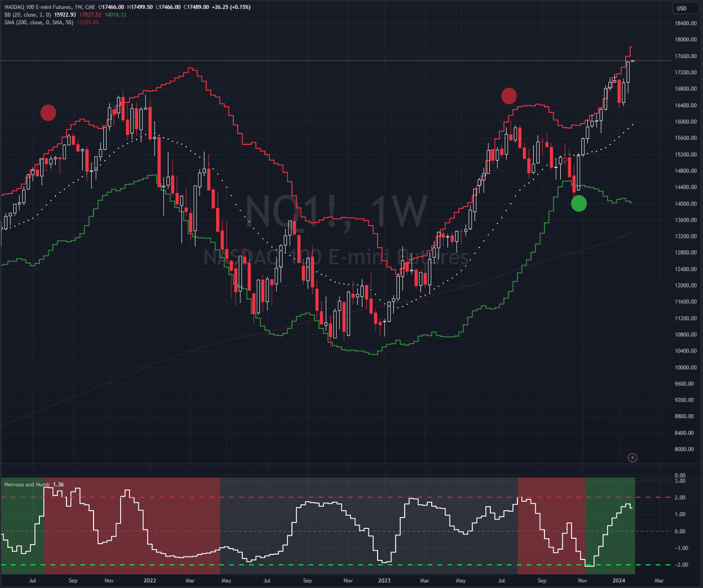
Task: Click the BB (20, close, 2, 0) indicator legend
Action: tap(28, 15)
